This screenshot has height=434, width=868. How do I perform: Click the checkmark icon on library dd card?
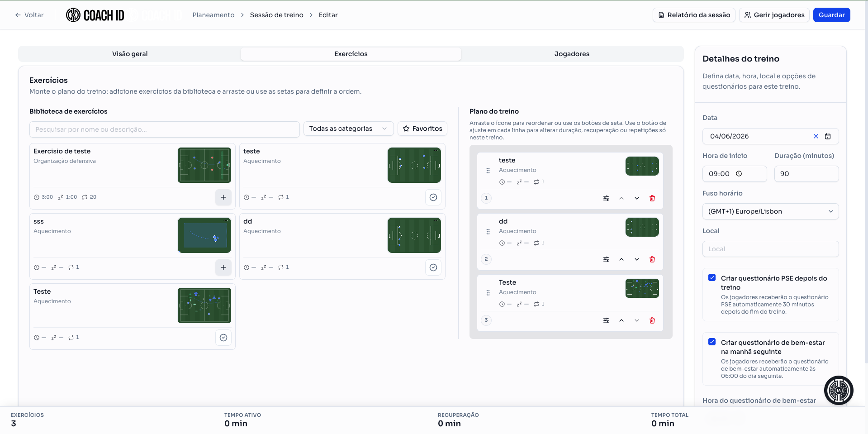click(x=433, y=267)
